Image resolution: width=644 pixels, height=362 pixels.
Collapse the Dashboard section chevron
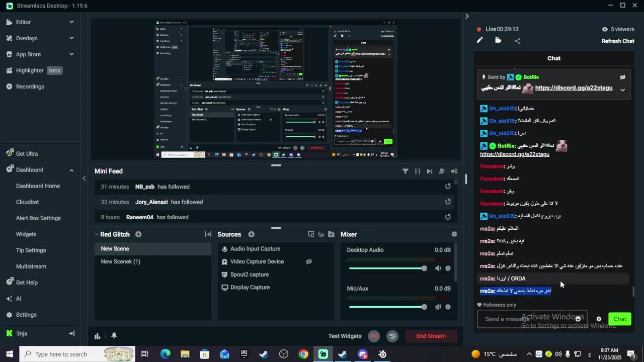pos(71,170)
